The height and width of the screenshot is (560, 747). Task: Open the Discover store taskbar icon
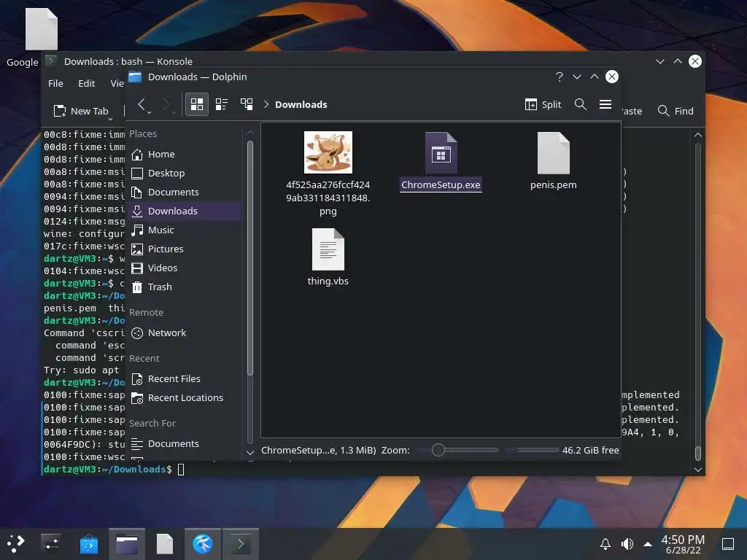point(88,544)
